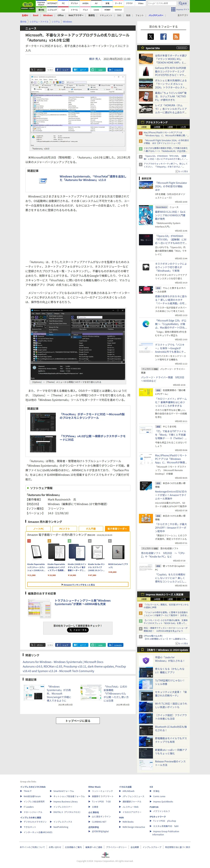Viewport: 210px width, 868px height.
Task: Switch access ranking to 1週間 tab
Action: (x=170, y=127)
